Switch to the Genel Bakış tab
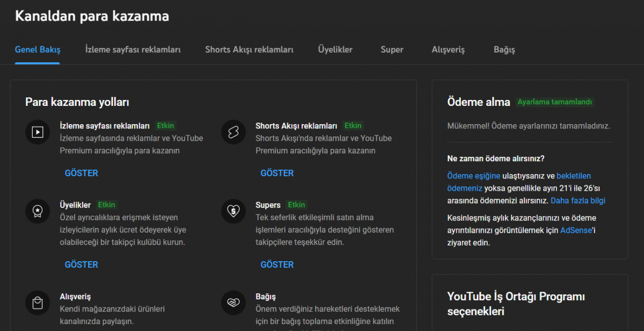Screen dimensions: 644x331 tap(38, 49)
